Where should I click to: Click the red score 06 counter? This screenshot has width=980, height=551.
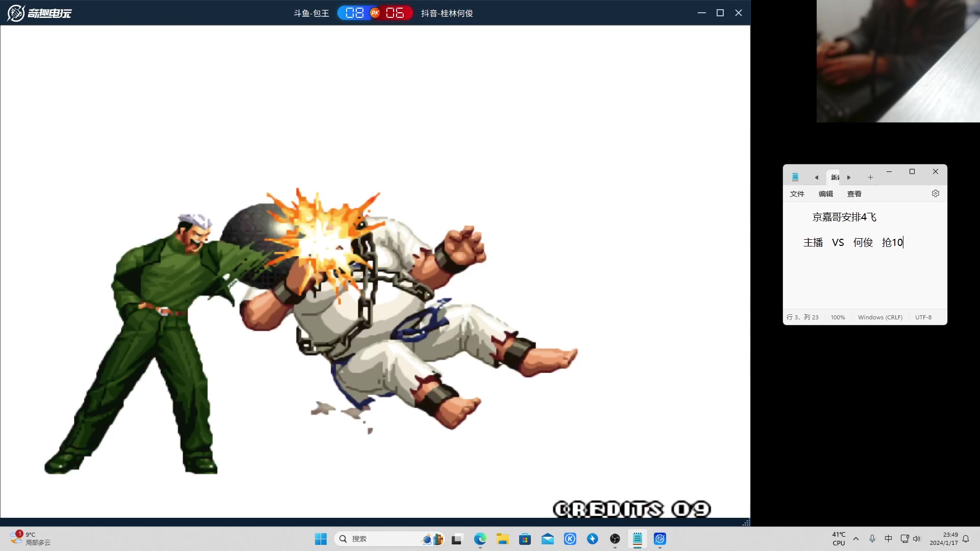pos(395,13)
